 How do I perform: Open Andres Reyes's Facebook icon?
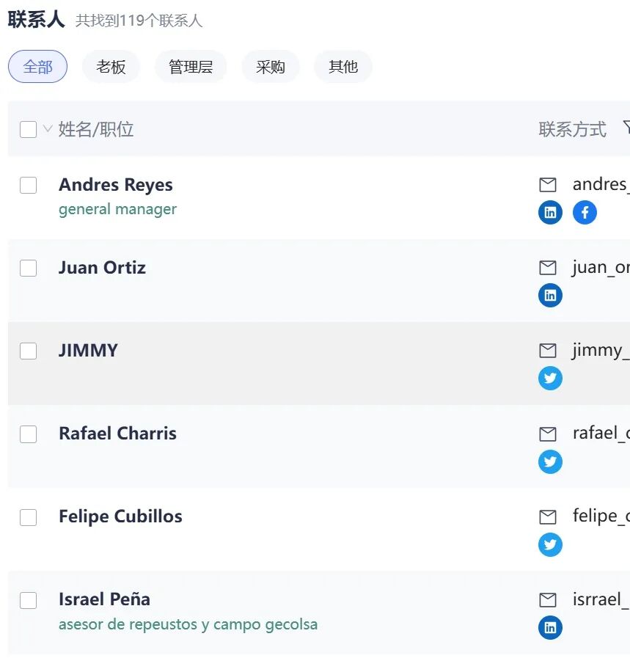[x=585, y=212]
